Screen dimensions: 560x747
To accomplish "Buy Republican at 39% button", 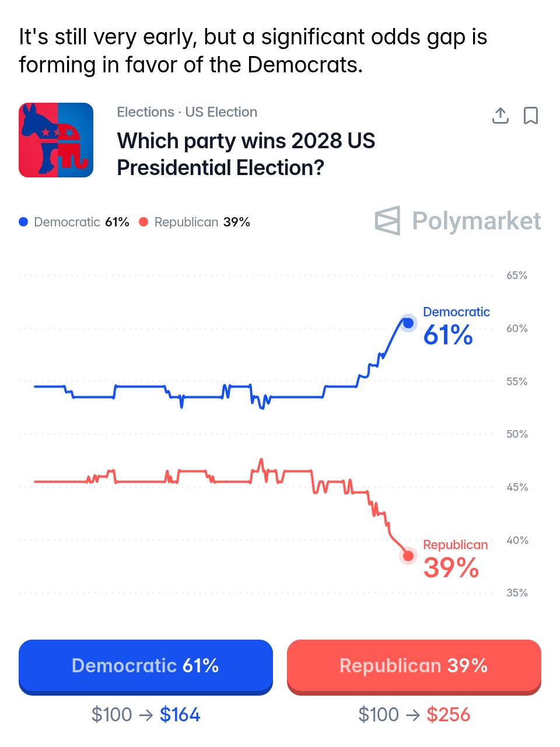I will (x=414, y=666).
